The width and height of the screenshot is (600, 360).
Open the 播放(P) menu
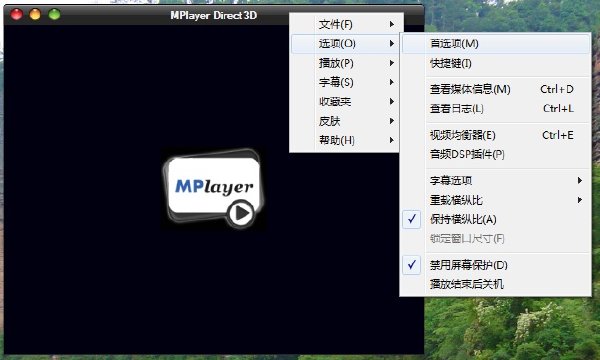point(344,63)
